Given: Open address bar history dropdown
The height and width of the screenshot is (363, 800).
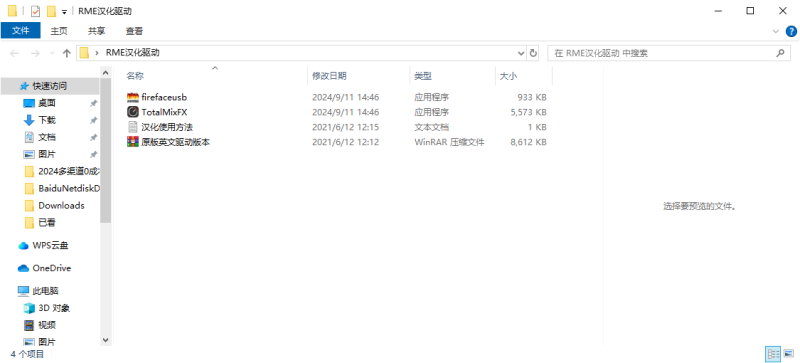Looking at the screenshot, I should point(521,53).
